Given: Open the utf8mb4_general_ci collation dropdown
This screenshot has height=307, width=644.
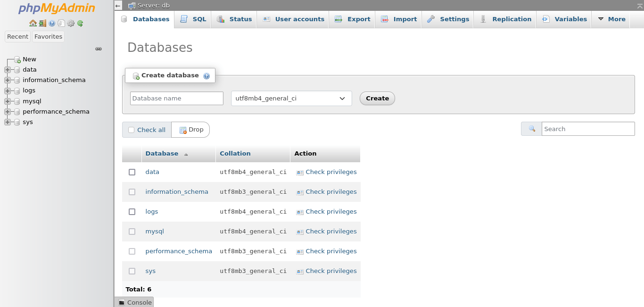Looking at the screenshot, I should coord(291,99).
